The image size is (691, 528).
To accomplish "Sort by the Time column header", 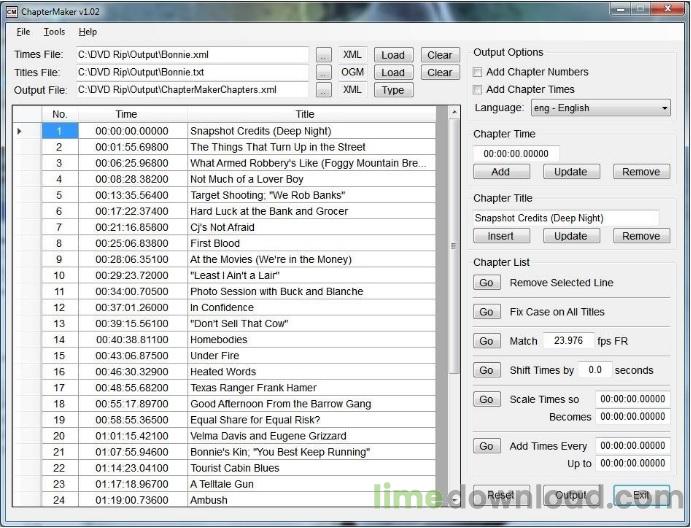I will [x=133, y=114].
